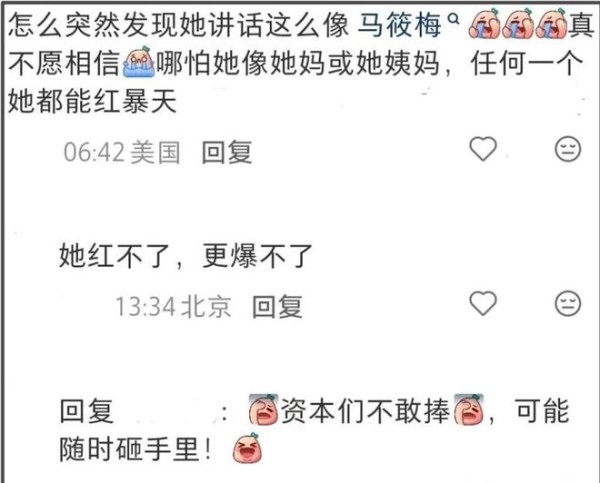The width and height of the screenshot is (600, 483).
Task: Tap the search magnifier after 马筱梅
Action: [x=453, y=18]
